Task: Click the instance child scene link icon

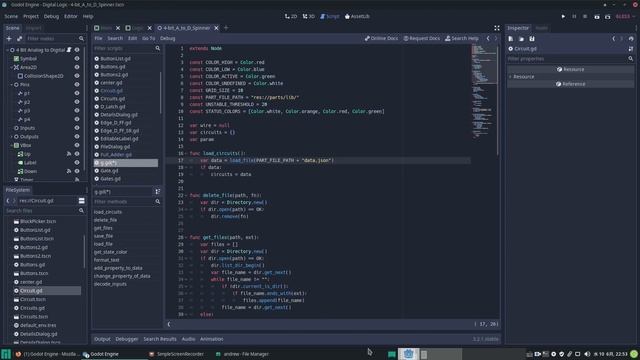Action: point(19,38)
